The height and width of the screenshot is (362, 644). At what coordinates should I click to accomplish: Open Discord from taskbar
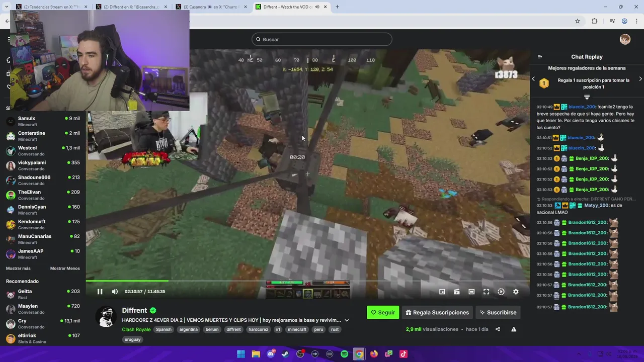pyautogui.click(x=271, y=354)
